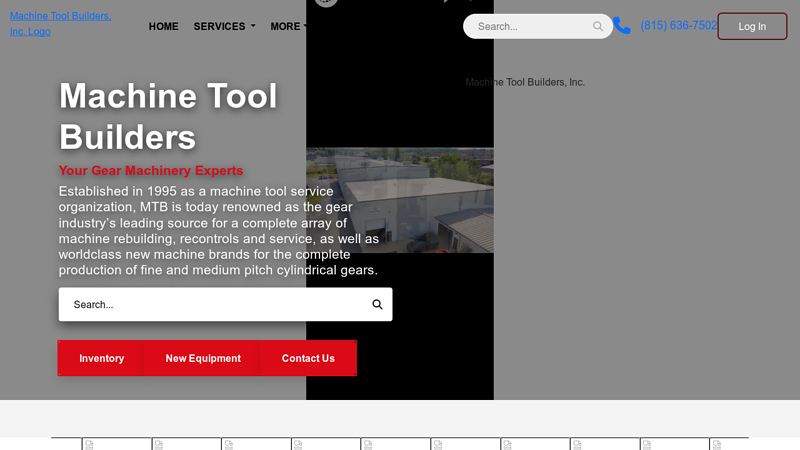
Task: Focus the rounded search field in the header
Action: point(530,27)
